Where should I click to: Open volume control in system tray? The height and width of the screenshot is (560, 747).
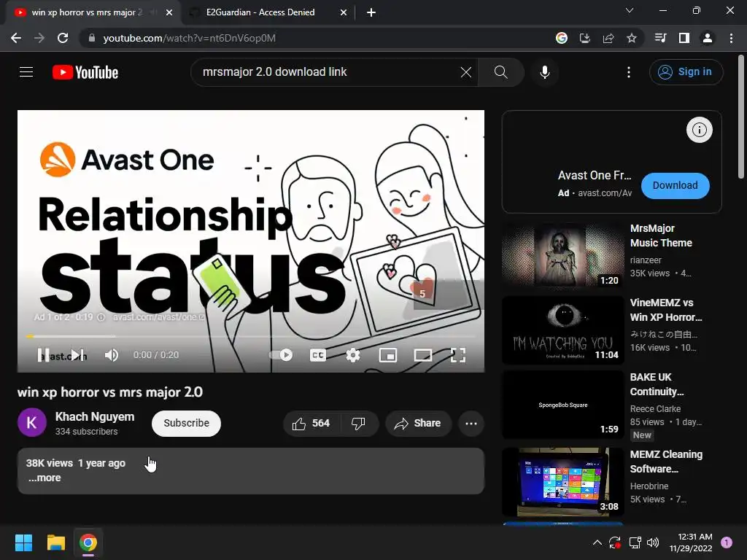pyautogui.click(x=653, y=542)
